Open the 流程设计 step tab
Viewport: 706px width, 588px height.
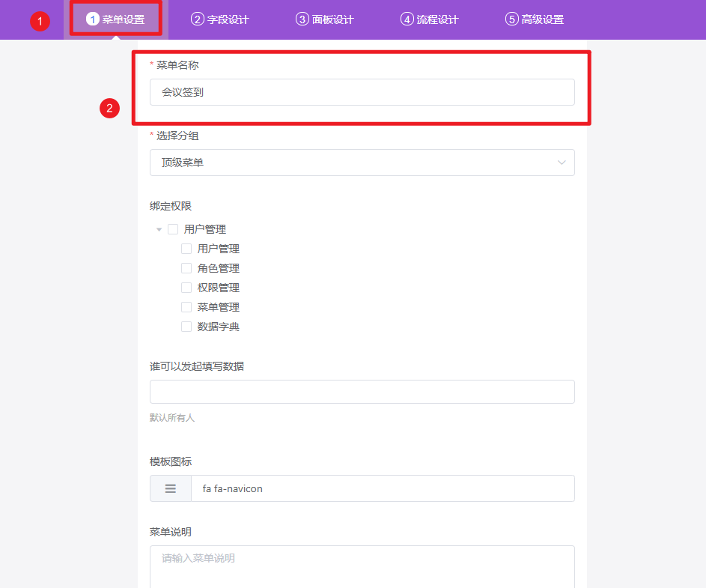coord(429,19)
